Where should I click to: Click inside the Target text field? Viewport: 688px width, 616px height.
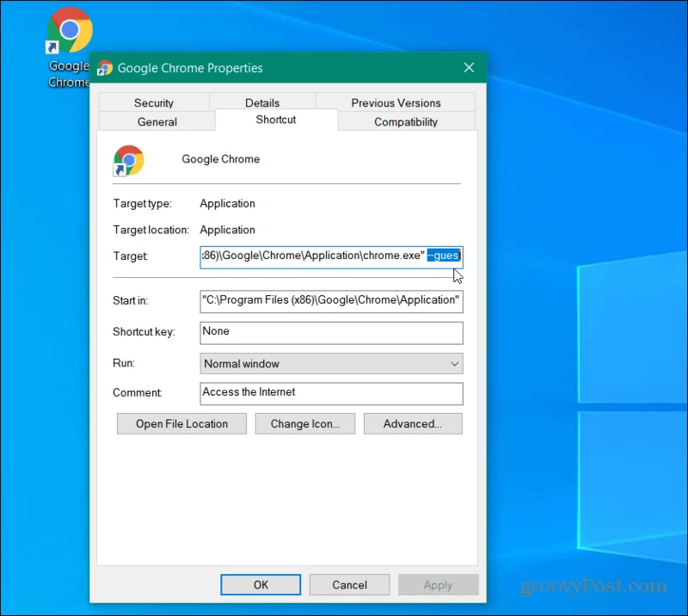(x=331, y=257)
